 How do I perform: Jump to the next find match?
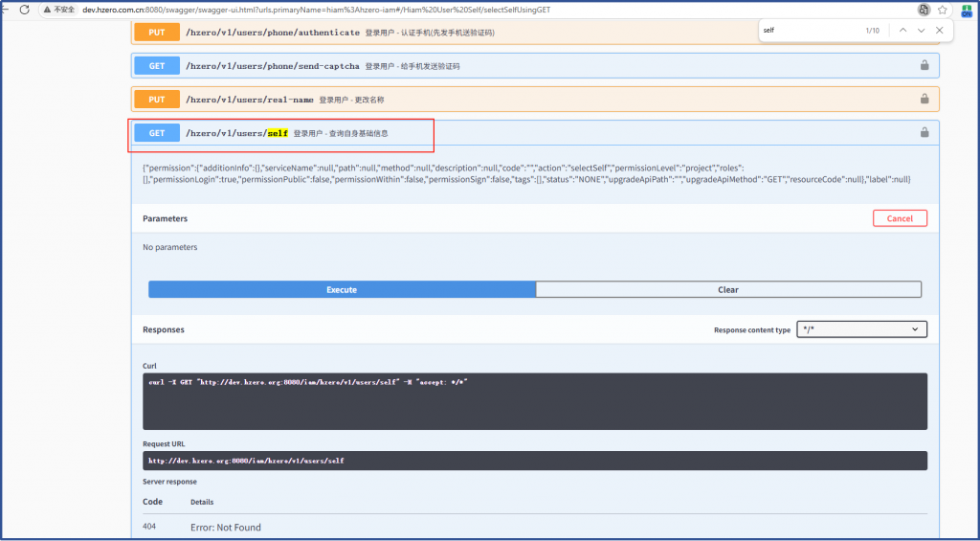tap(921, 31)
